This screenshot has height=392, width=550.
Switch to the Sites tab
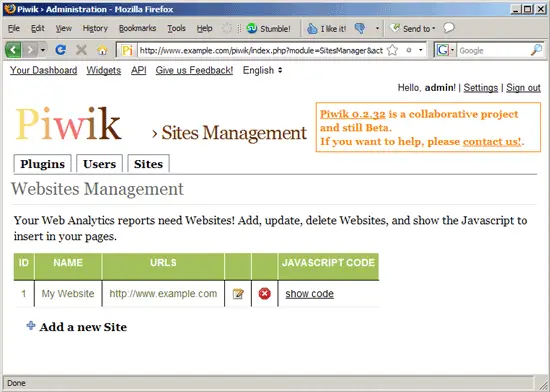tap(148, 164)
